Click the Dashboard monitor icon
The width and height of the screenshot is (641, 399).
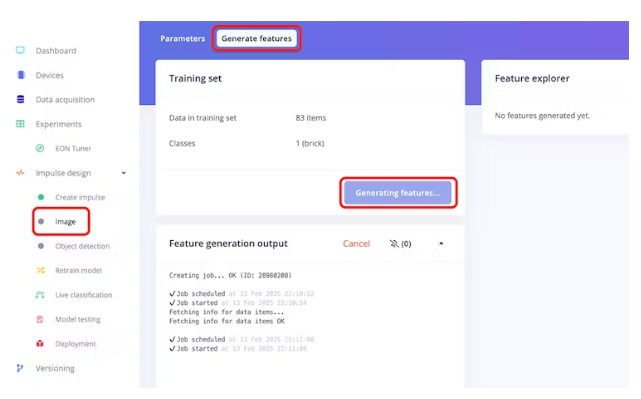pyautogui.click(x=20, y=50)
